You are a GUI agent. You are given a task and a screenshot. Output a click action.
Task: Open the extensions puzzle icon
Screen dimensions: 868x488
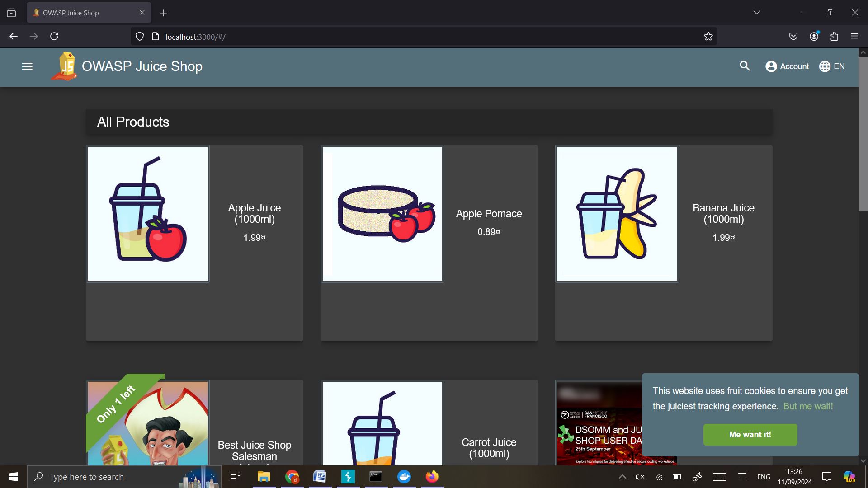tap(834, 37)
